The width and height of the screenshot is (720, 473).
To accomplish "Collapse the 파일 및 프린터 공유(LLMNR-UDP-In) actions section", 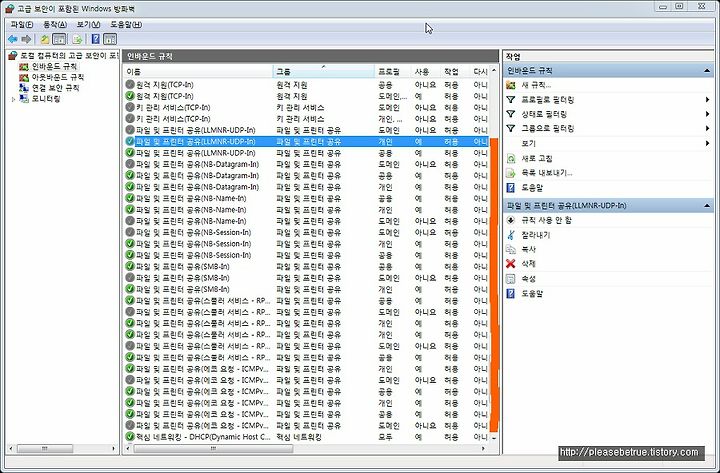I will pos(707,206).
